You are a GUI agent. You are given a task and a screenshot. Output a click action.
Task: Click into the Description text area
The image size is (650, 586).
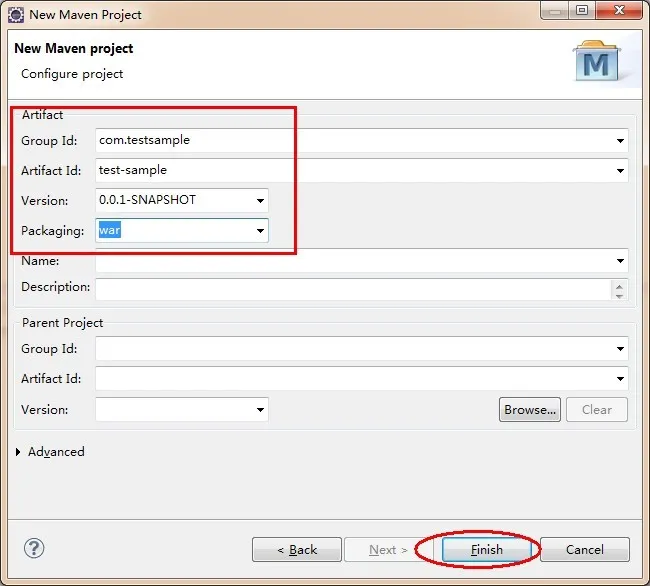pyautogui.click(x=353, y=289)
